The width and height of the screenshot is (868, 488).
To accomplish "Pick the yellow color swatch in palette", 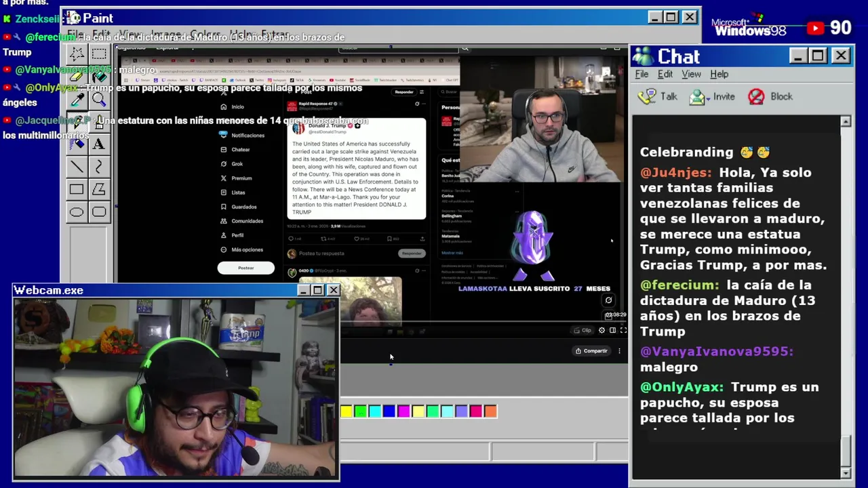I will tap(347, 411).
